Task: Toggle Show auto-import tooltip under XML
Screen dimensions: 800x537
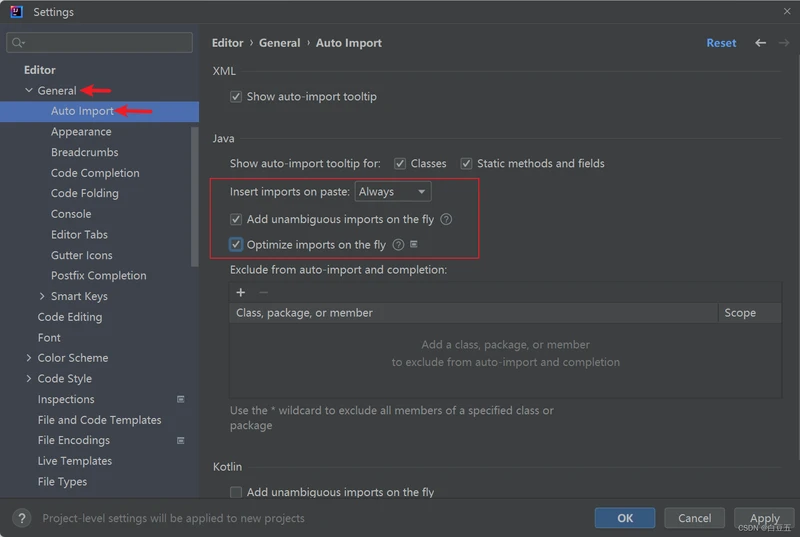Action: 236,97
